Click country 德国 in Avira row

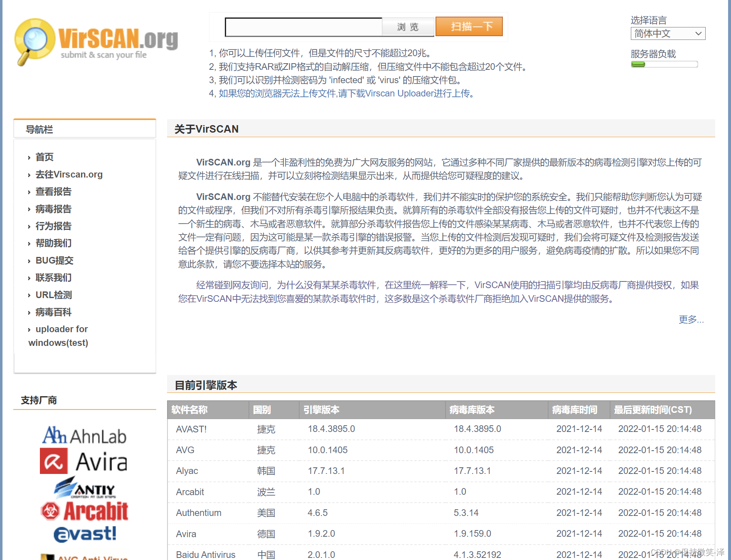click(266, 534)
